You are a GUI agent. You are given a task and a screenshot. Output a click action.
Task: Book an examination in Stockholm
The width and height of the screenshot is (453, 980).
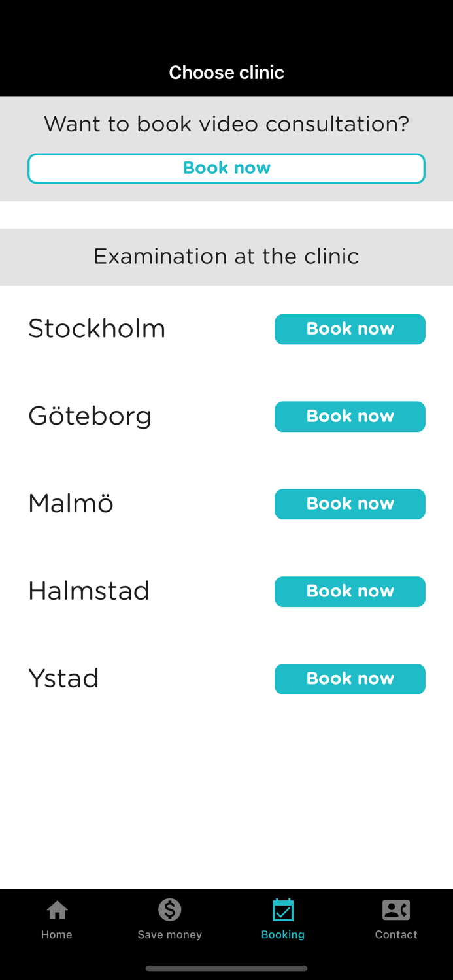pos(350,329)
